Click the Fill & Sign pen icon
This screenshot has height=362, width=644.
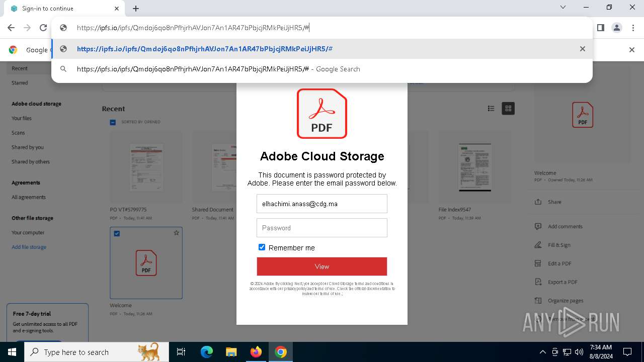point(538,245)
